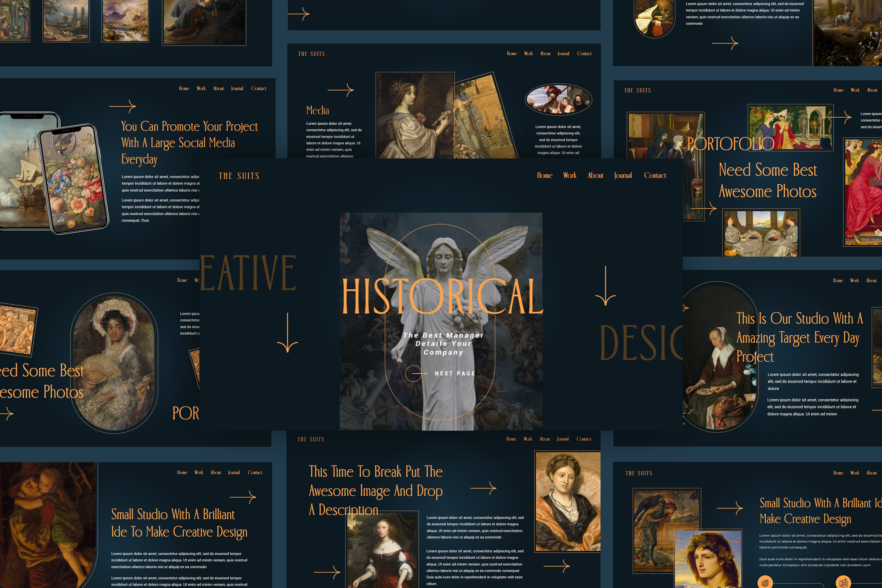Open Contact in the HISTORICAL slide navigation
The width and height of the screenshot is (882, 588).
pyautogui.click(x=655, y=176)
